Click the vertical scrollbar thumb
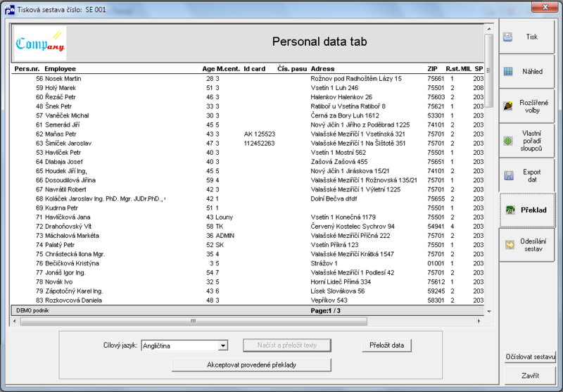This screenshot has height=392, width=563. click(x=489, y=70)
